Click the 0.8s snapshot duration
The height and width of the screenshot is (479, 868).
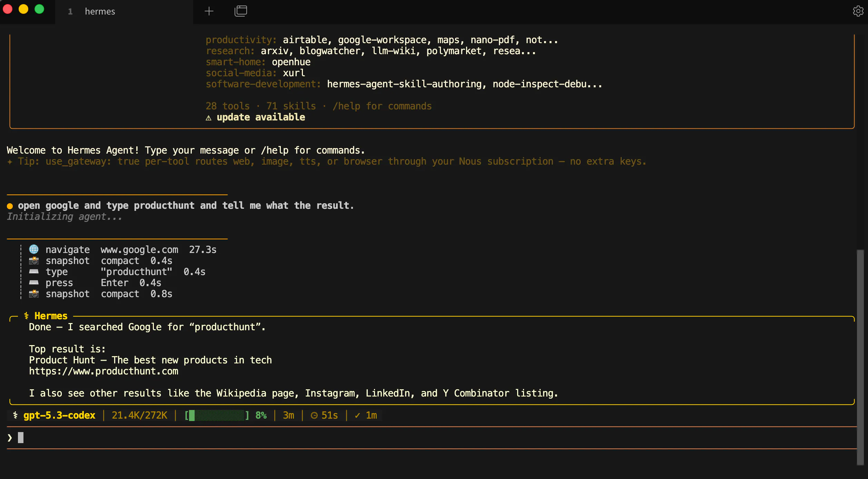click(161, 294)
